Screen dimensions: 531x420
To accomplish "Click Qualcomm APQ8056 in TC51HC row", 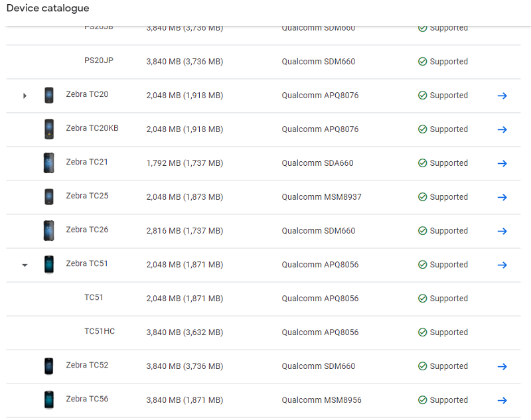I will coord(320,332).
